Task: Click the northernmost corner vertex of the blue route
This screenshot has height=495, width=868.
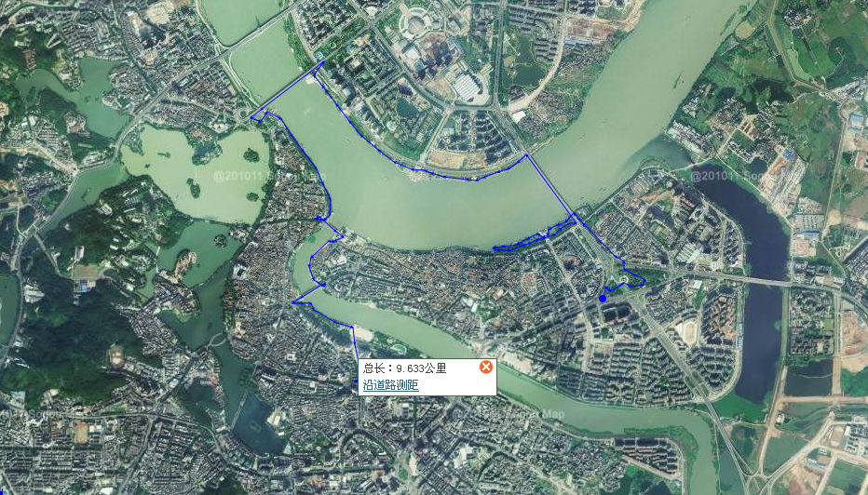Action: [x=324, y=62]
